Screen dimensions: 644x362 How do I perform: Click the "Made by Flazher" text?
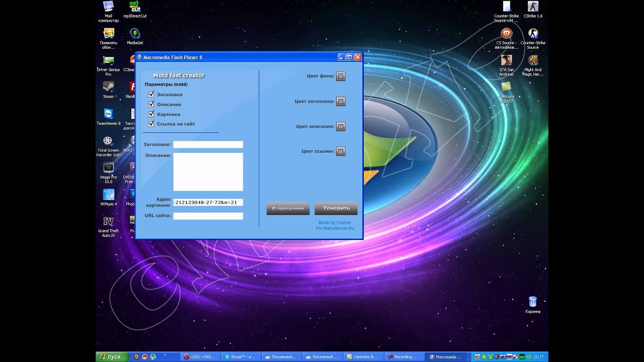pos(335,223)
